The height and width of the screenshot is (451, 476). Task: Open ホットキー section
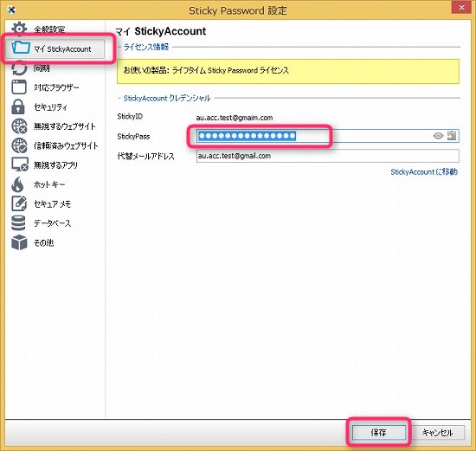click(49, 184)
